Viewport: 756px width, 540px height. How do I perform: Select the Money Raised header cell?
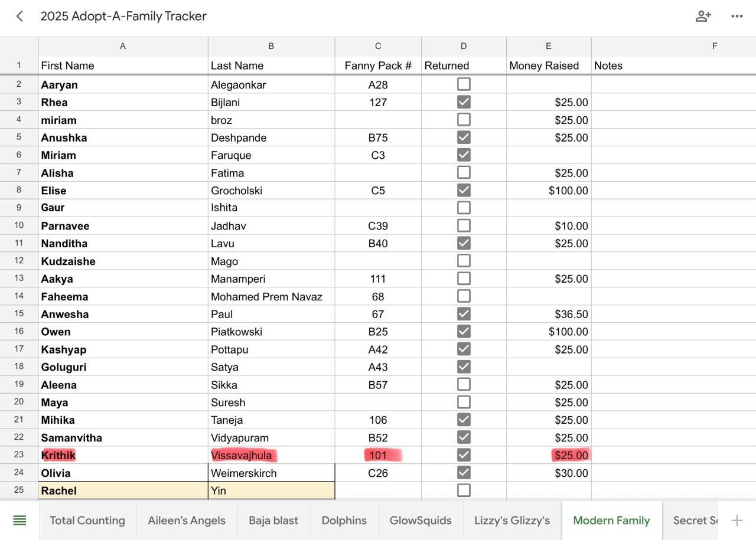coord(548,66)
